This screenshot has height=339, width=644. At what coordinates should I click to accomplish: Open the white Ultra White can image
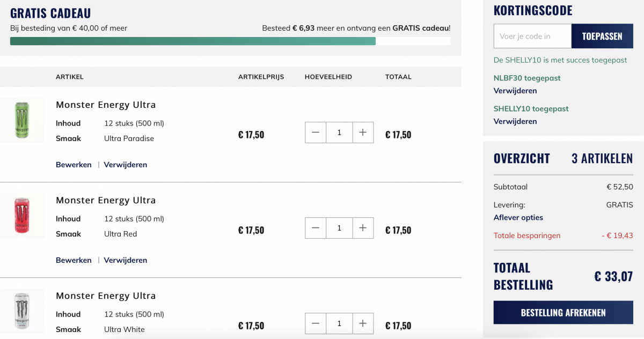click(x=22, y=311)
